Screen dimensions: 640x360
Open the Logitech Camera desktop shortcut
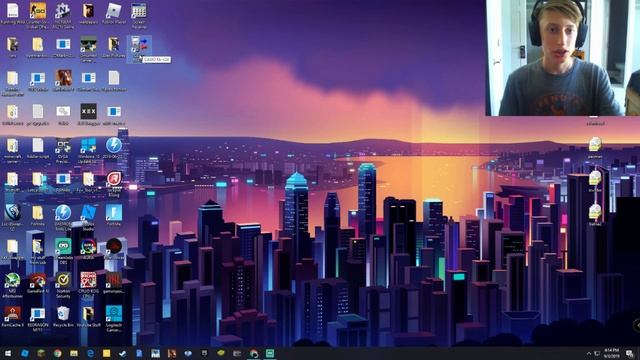tap(114, 318)
